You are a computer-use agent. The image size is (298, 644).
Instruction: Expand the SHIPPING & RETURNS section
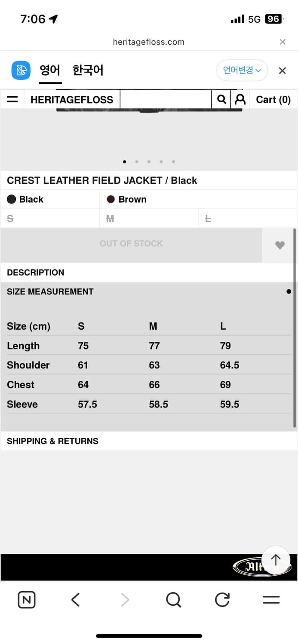[52, 441]
